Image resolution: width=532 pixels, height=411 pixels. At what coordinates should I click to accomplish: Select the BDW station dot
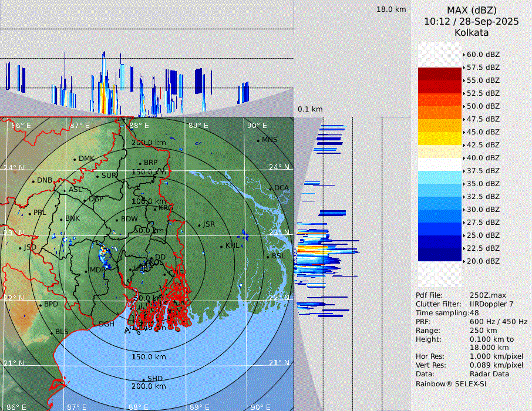(117, 220)
